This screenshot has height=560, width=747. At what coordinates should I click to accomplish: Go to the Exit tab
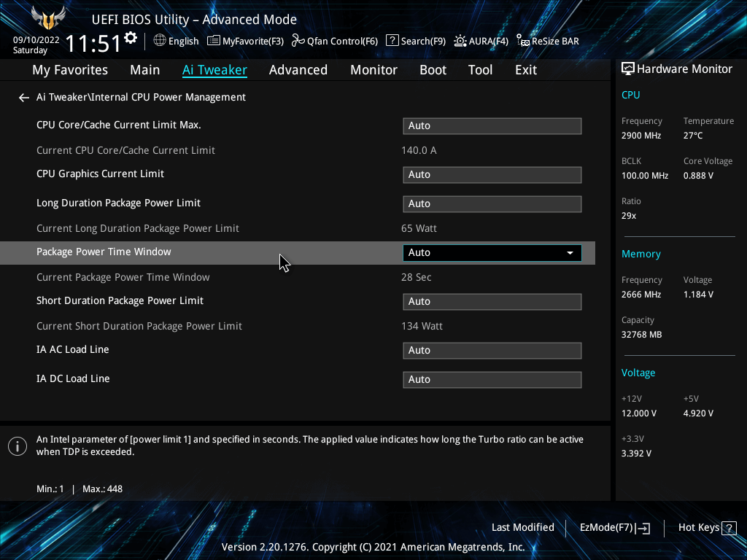[x=526, y=70]
